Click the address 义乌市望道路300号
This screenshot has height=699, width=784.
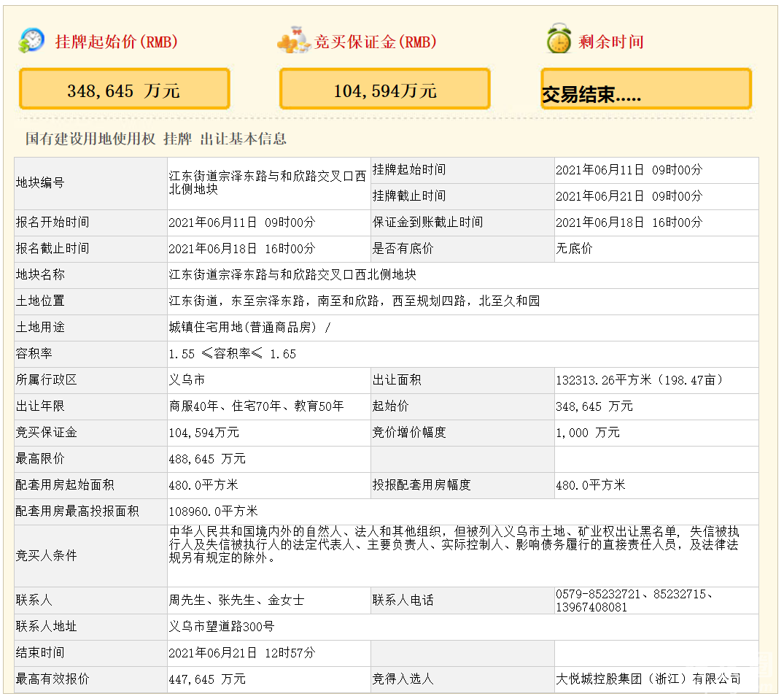click(222, 627)
